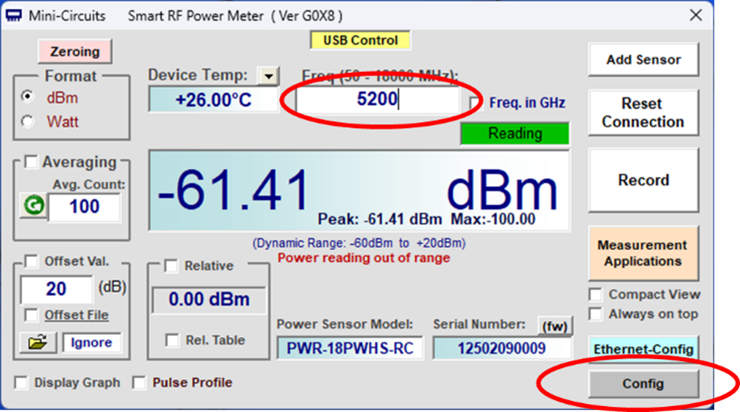Viewport: 740px width, 412px height.
Task: Check the Freq. in GHz checkbox
Action: (475, 102)
